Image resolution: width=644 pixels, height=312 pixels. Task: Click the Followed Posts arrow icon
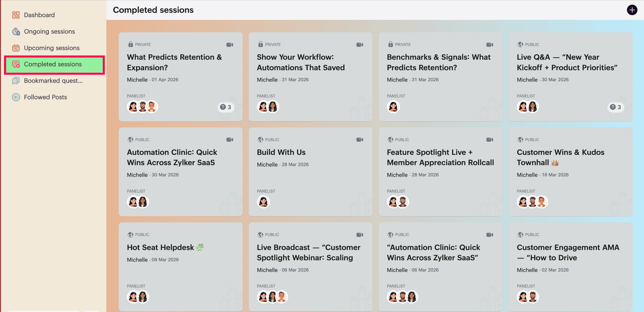(16, 97)
